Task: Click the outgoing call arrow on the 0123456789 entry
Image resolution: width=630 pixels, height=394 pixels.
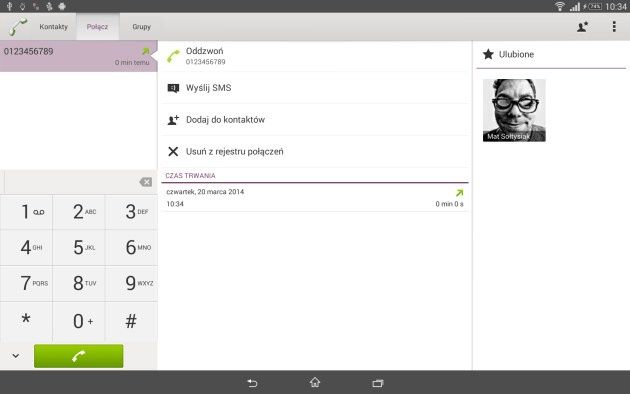Action: [x=145, y=51]
